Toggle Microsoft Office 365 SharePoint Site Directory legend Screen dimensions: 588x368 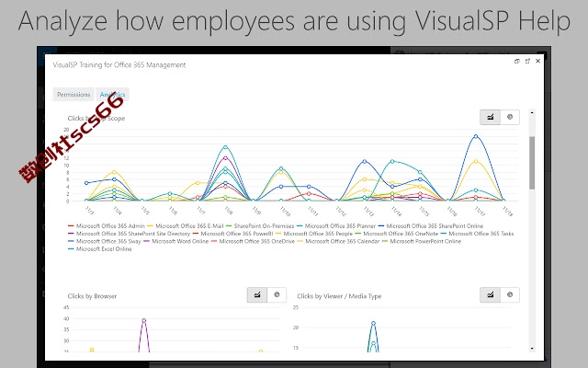(x=129, y=234)
